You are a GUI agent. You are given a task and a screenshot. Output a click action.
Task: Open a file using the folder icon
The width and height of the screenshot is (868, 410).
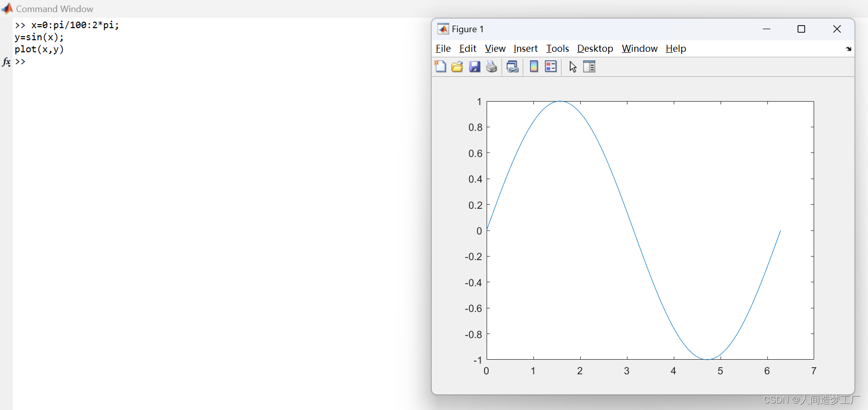pyautogui.click(x=457, y=66)
